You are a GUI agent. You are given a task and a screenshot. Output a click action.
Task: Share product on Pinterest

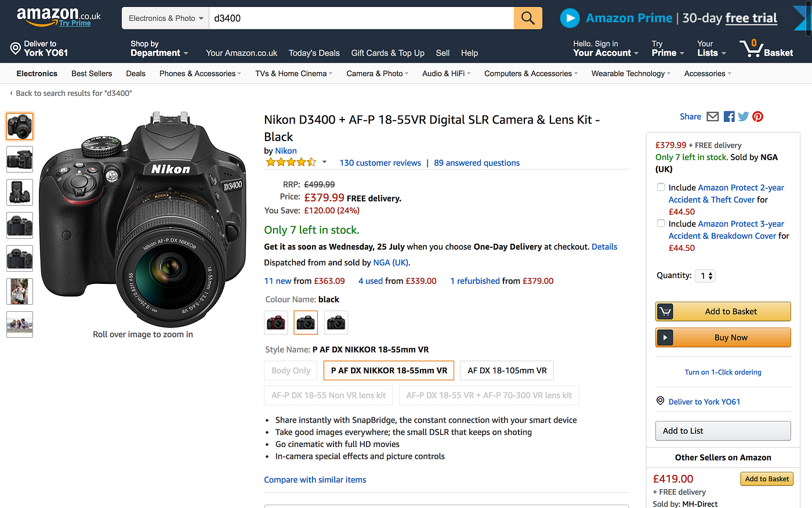(758, 117)
